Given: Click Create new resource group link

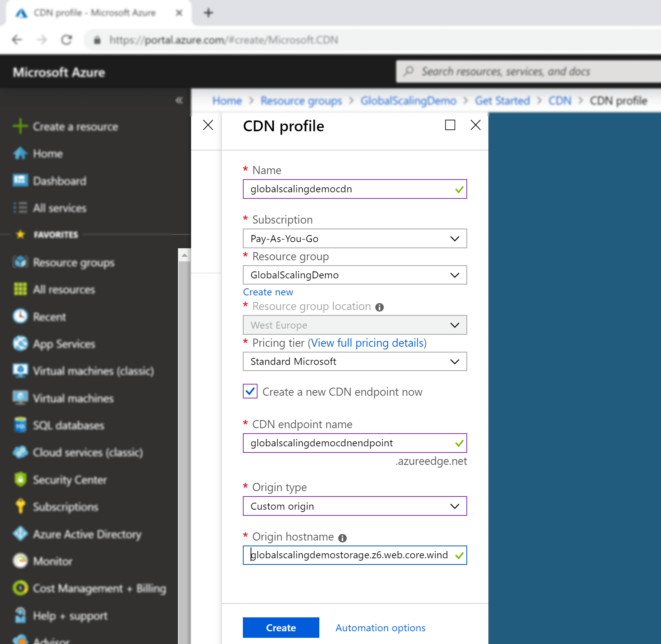Looking at the screenshot, I should coord(268,292).
